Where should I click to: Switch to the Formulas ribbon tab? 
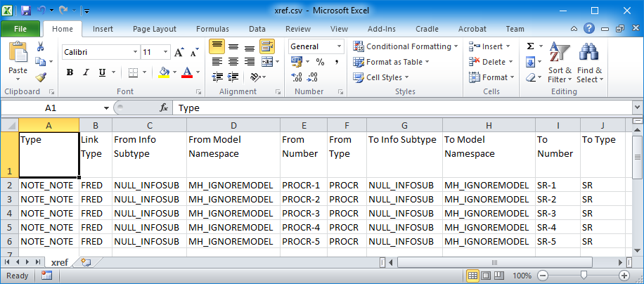(212, 29)
